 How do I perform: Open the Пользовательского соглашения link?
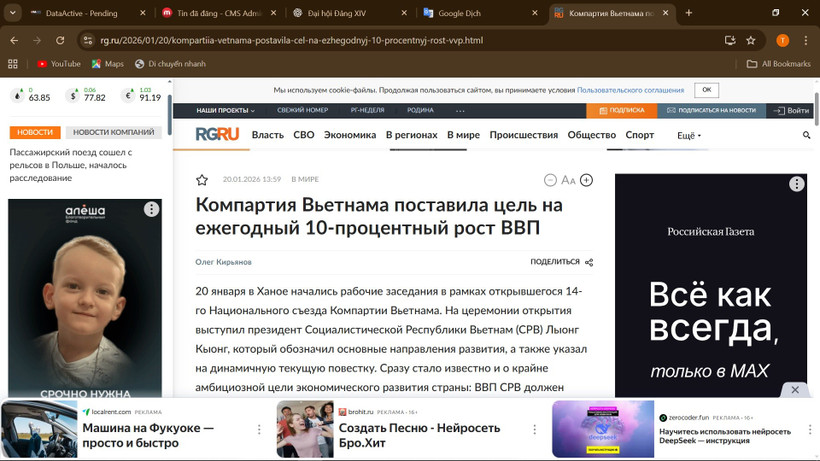pyautogui.click(x=630, y=90)
